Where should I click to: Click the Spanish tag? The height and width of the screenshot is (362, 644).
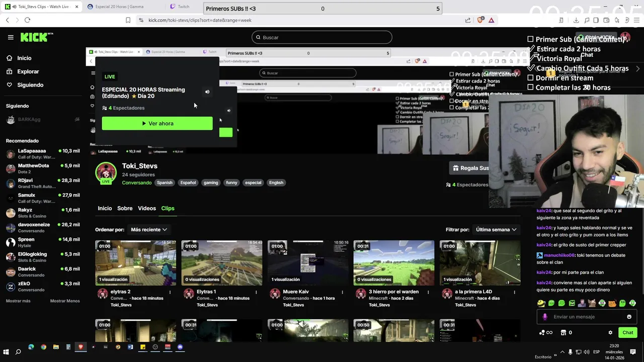(165, 183)
